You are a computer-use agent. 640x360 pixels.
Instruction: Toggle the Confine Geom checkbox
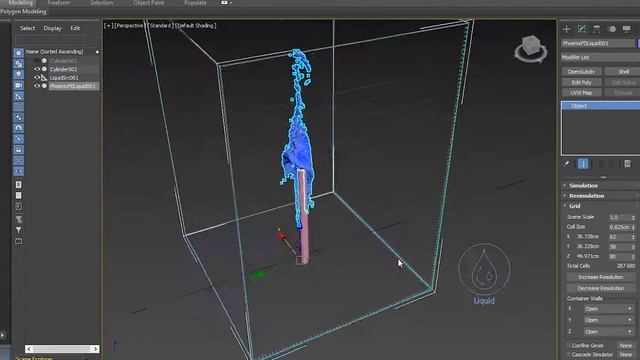tap(568, 346)
